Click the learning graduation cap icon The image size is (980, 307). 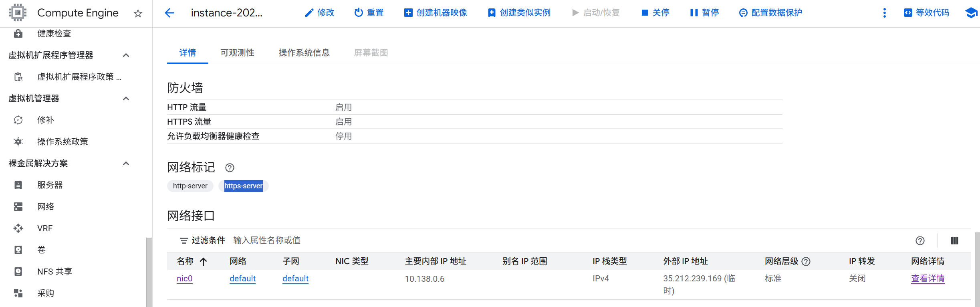coord(971,13)
